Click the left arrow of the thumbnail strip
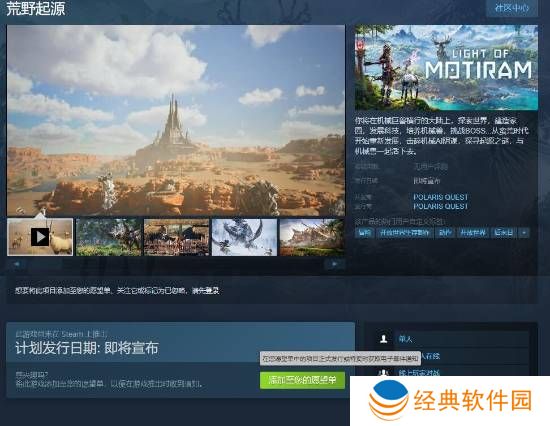The height and width of the screenshot is (426, 550). click(x=17, y=264)
